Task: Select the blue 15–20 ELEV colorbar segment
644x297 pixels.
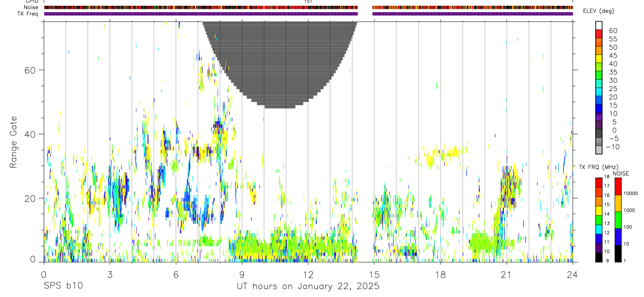Action: pos(599,100)
